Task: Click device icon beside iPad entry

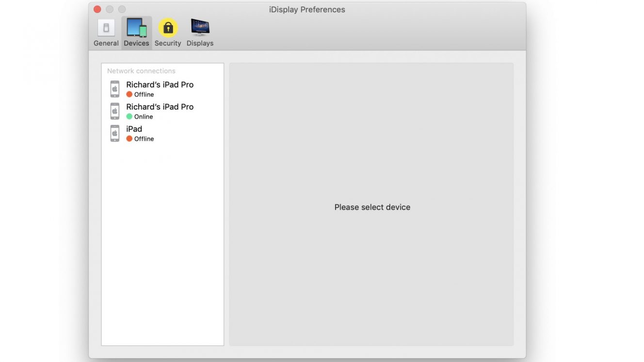Action: (x=115, y=133)
